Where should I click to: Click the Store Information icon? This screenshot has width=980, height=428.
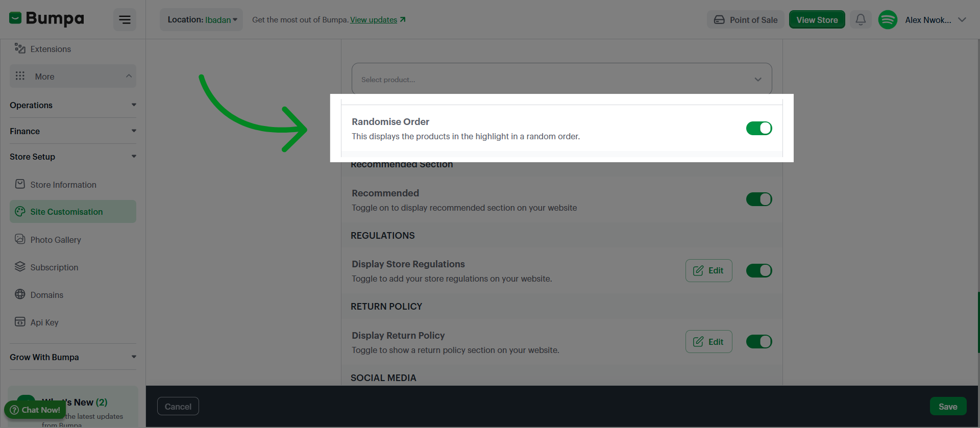coord(20,184)
